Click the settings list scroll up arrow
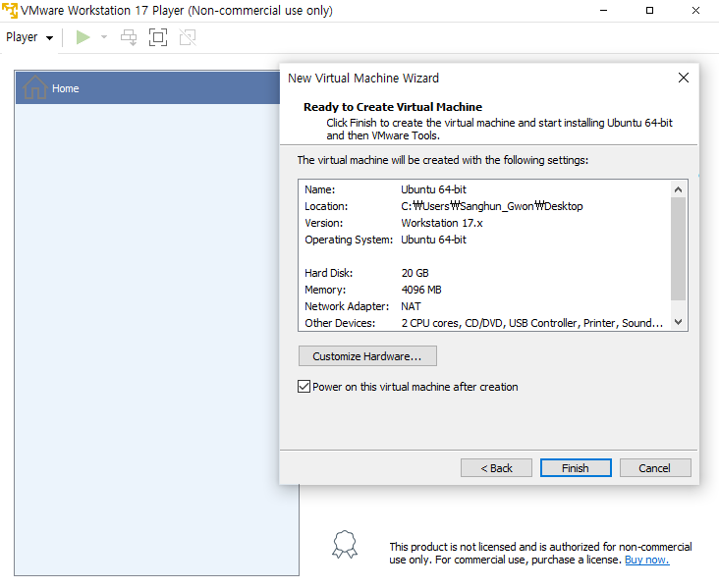The height and width of the screenshot is (588, 719). [x=678, y=188]
